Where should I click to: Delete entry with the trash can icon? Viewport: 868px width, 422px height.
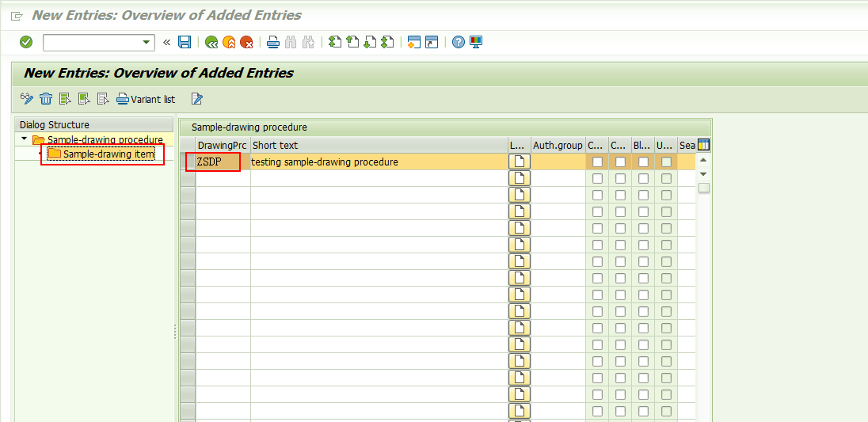tap(46, 99)
